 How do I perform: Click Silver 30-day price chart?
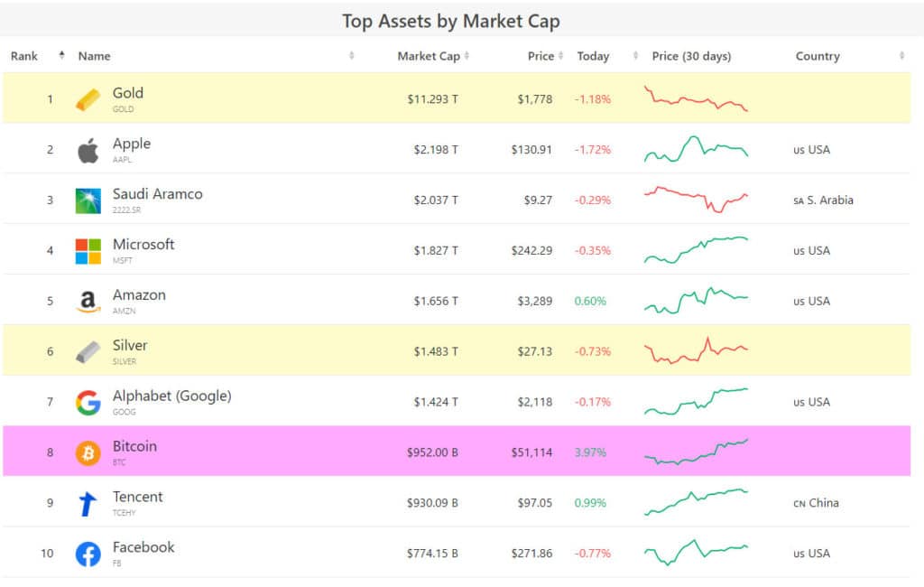pyautogui.click(x=696, y=351)
